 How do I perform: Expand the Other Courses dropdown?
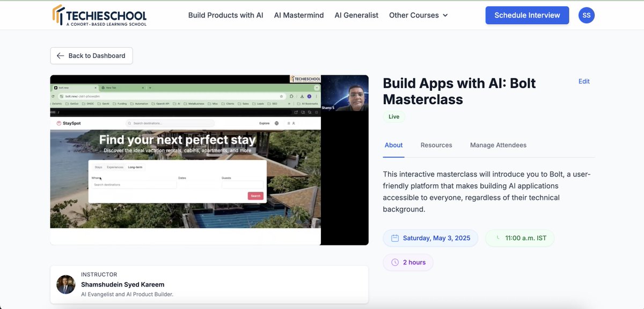(418, 15)
